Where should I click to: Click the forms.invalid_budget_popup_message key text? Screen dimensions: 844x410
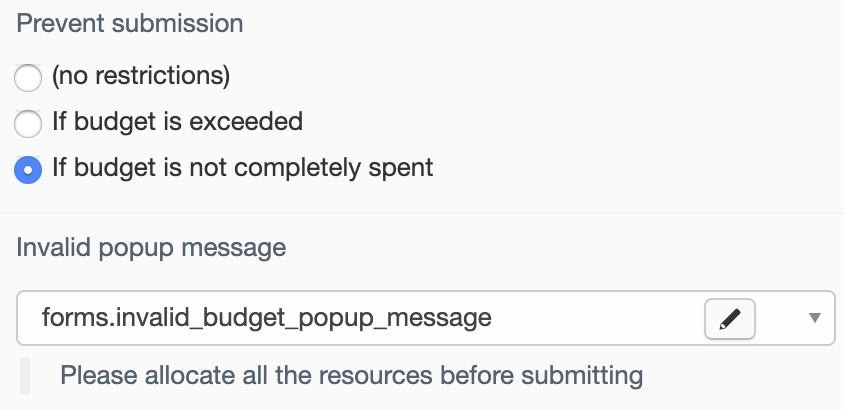266,318
